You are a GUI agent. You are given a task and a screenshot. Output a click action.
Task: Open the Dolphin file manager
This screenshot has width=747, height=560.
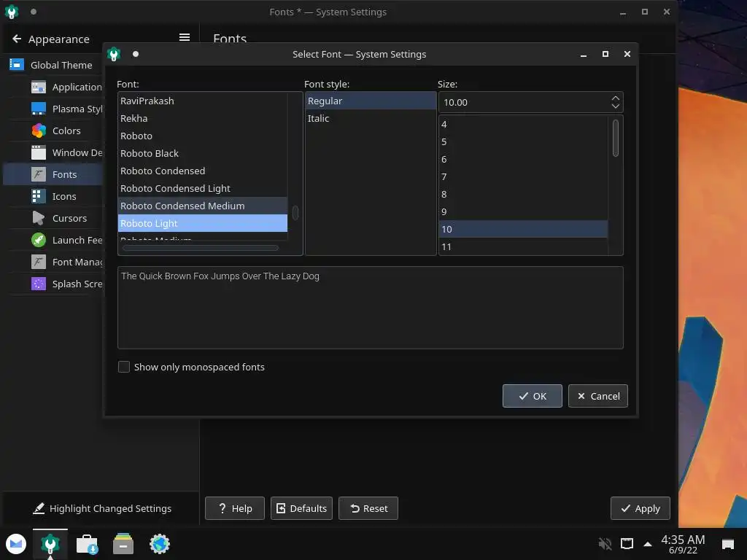pos(123,544)
